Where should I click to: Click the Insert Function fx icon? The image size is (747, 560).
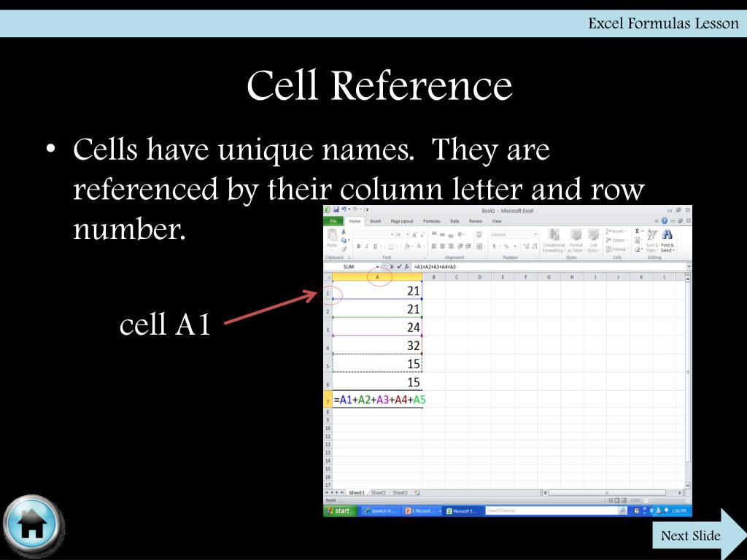tap(406, 267)
